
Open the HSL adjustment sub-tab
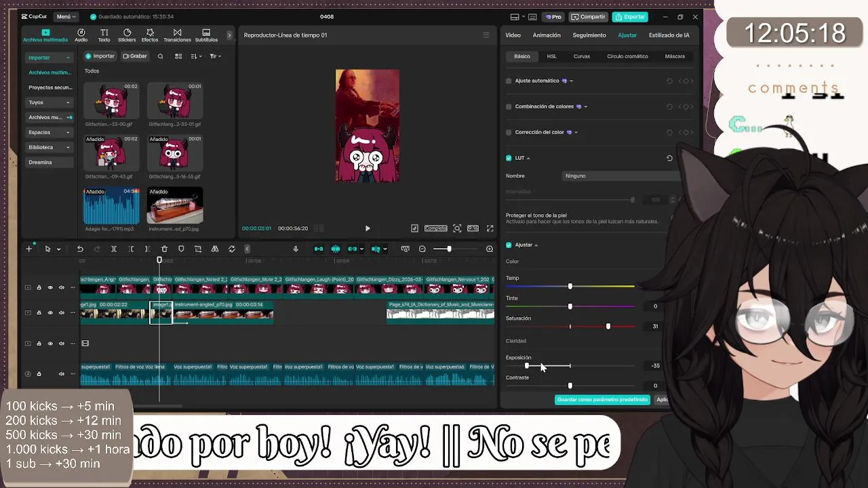pos(552,56)
